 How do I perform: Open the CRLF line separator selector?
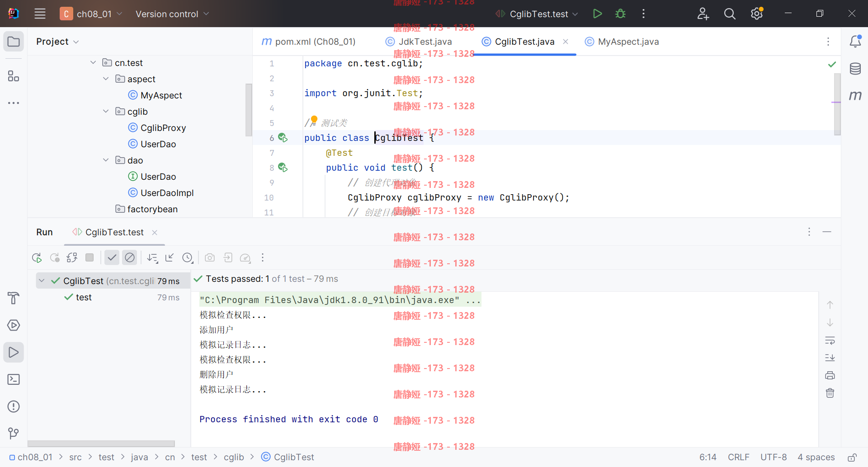click(738, 457)
